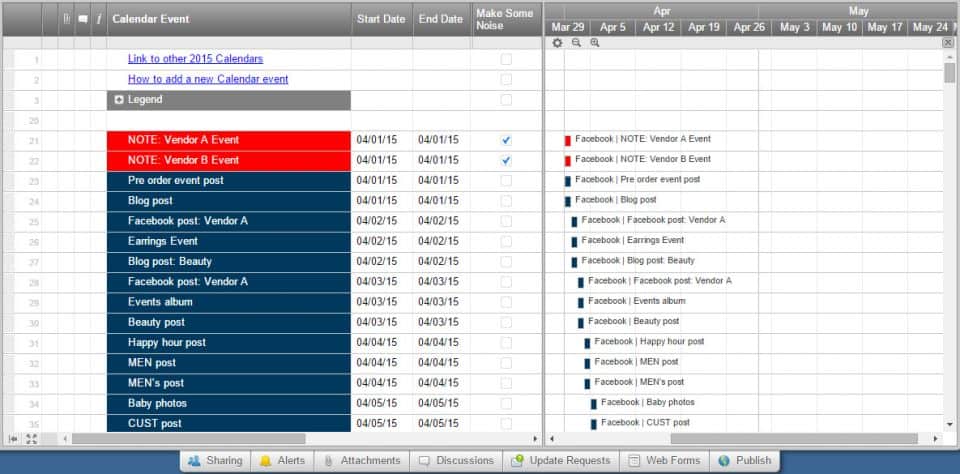
Task: Select the CUST post cell
Action: (229, 423)
